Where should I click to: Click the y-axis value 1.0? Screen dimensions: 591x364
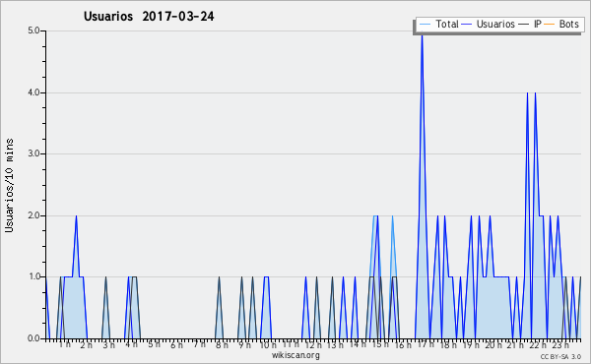33,276
